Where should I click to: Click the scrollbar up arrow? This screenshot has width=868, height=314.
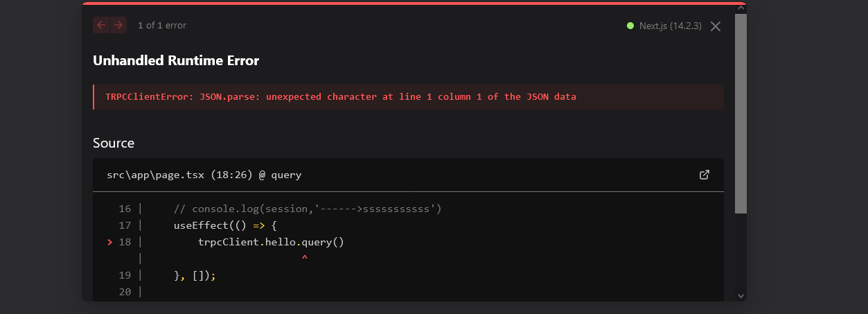pyautogui.click(x=741, y=8)
